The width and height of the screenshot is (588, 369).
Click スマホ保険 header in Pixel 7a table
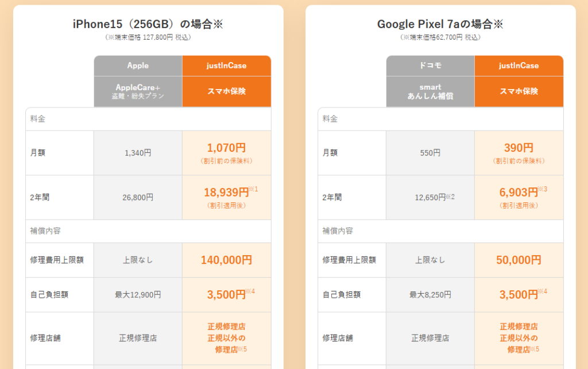[x=519, y=91]
